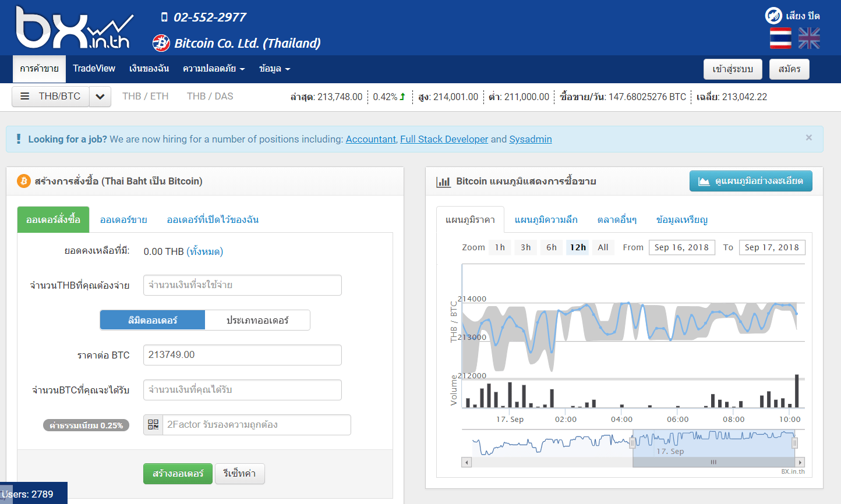Screen dimensions: 841x504
Task: Open the Sysadmin job link
Action: pos(531,139)
